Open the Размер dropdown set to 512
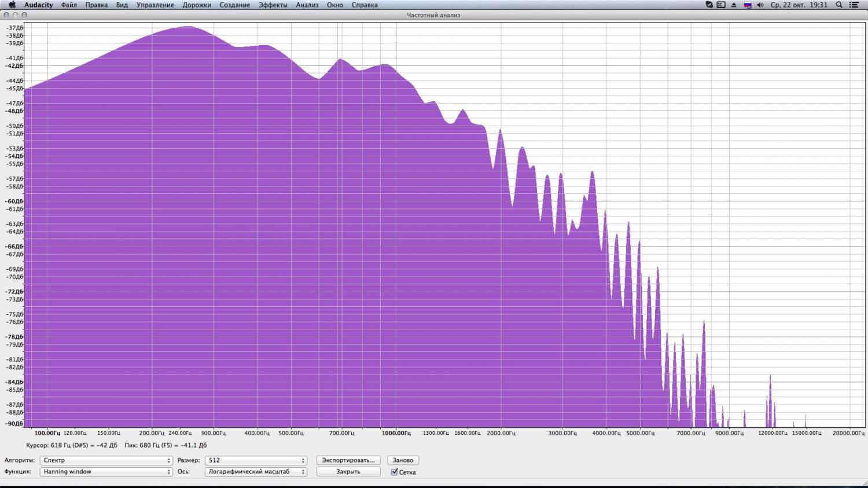Viewport: 868px width, 488px height. (256, 460)
